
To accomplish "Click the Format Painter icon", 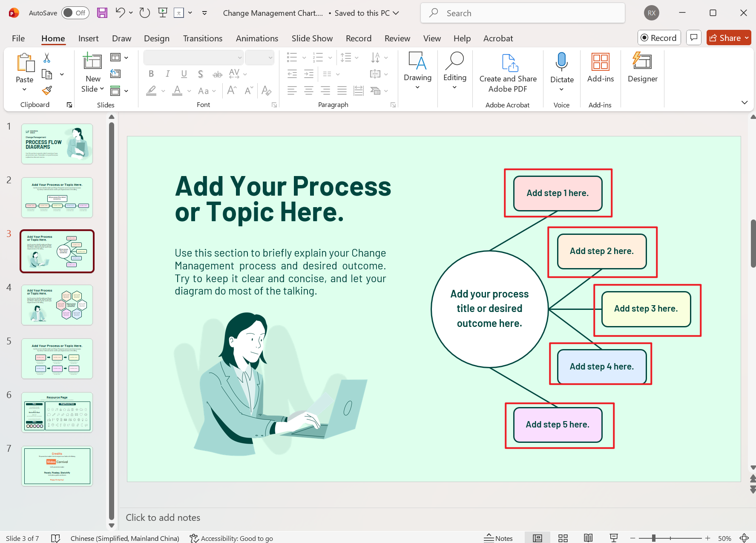I will coord(47,90).
